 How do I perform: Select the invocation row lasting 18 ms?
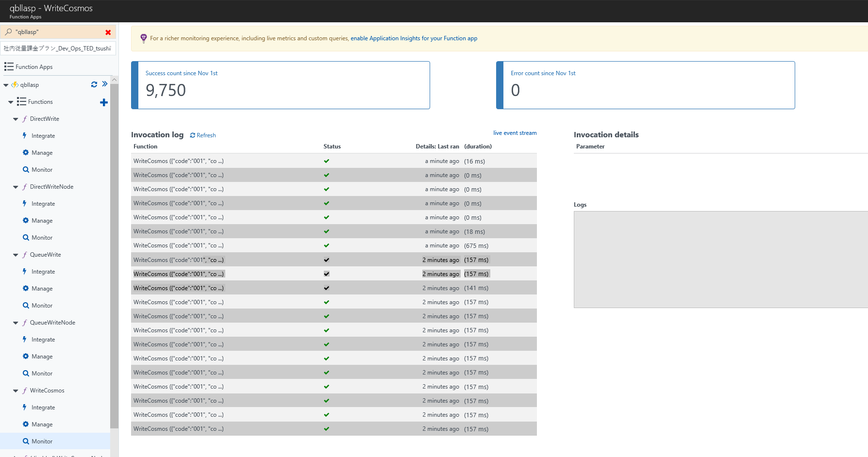[334, 231]
